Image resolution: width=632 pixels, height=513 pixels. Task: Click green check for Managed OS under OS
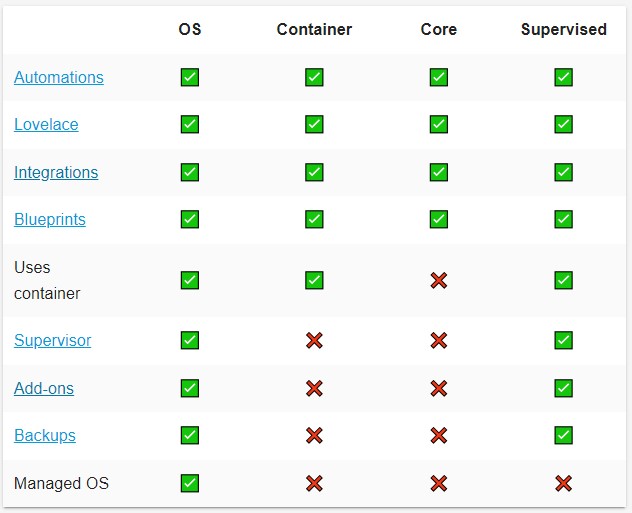click(x=190, y=483)
